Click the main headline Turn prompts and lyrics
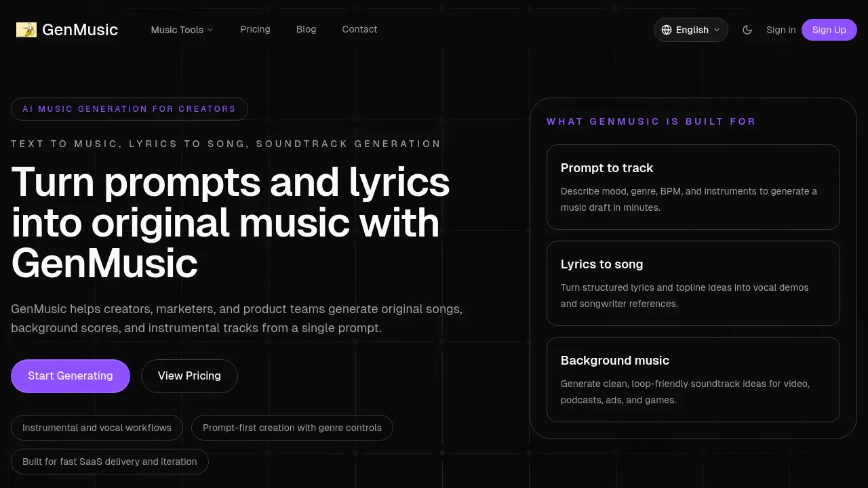The height and width of the screenshot is (488, 868). click(x=231, y=222)
